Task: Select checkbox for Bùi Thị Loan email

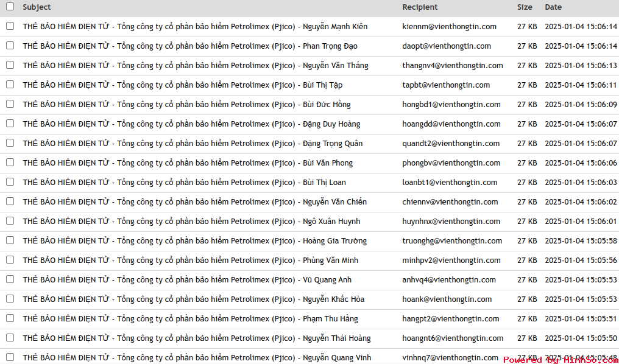Action: pyautogui.click(x=10, y=182)
